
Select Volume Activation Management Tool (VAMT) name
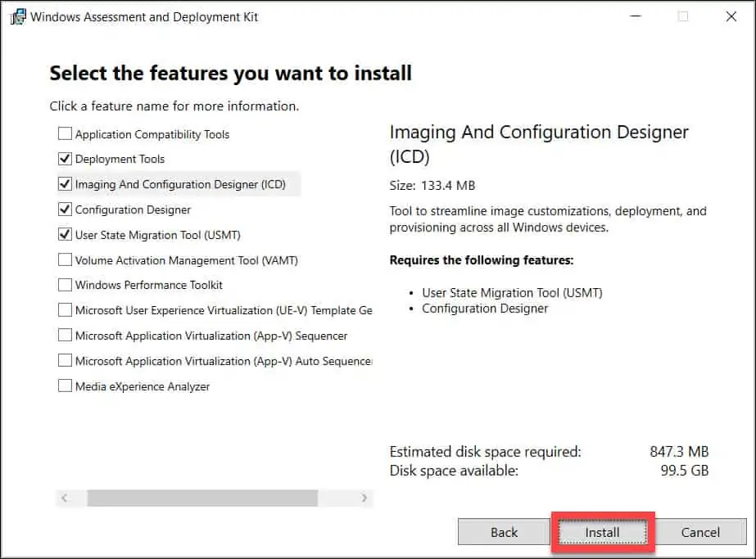click(187, 261)
